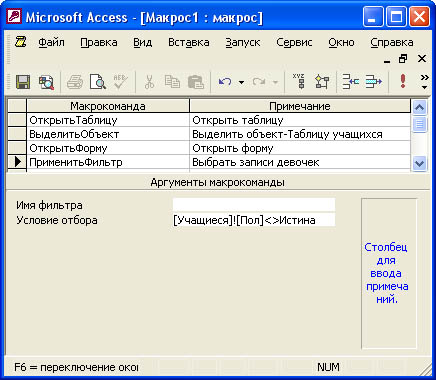
Task: Click the NUM indicator in status bar
Action: pos(328,367)
